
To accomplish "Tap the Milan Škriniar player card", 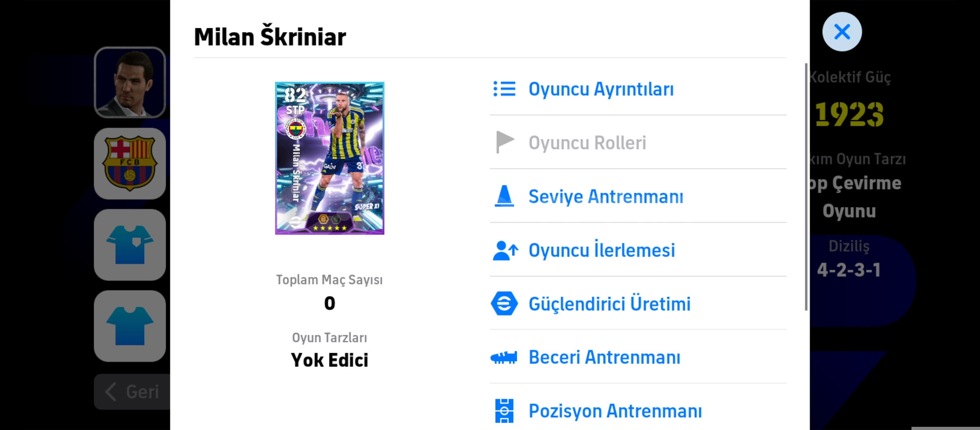I will click(x=329, y=158).
